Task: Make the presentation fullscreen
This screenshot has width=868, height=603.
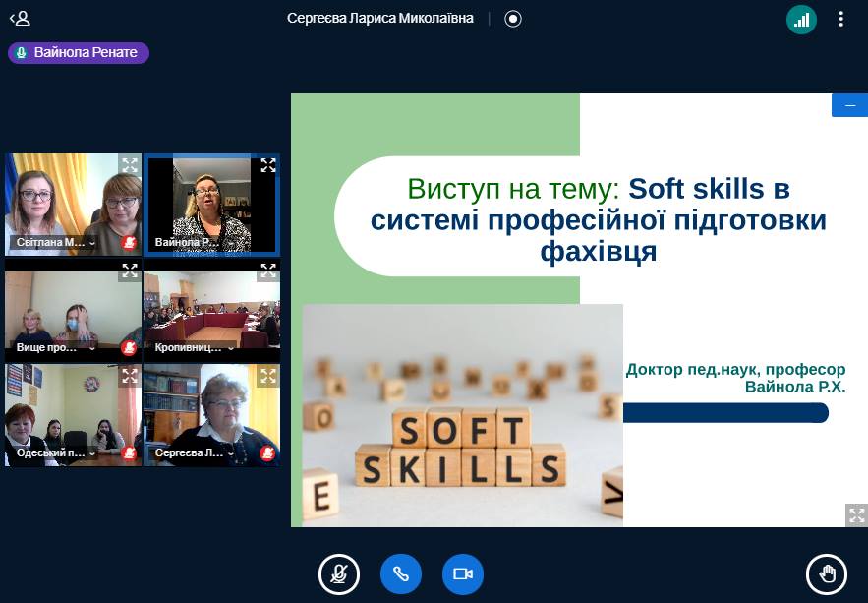Action: (856, 514)
